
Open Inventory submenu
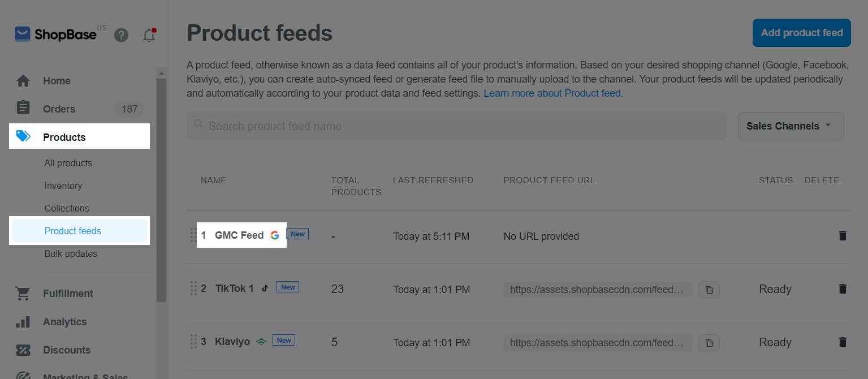(x=63, y=186)
